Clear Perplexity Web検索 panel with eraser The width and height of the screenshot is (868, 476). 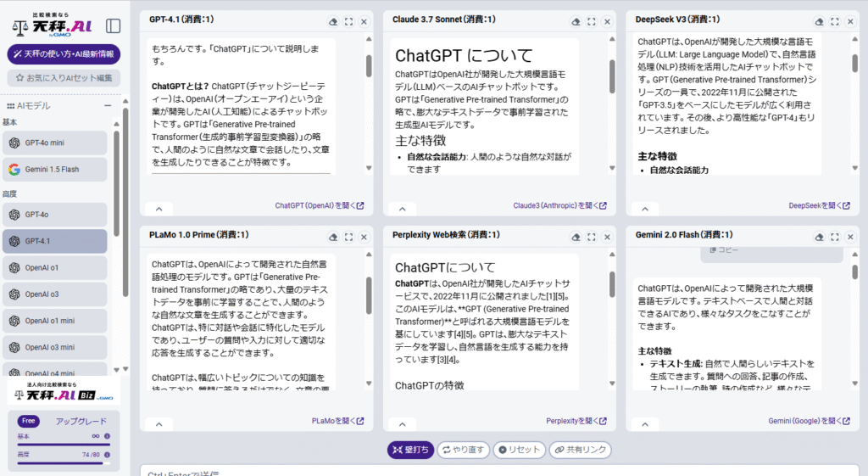[576, 238]
